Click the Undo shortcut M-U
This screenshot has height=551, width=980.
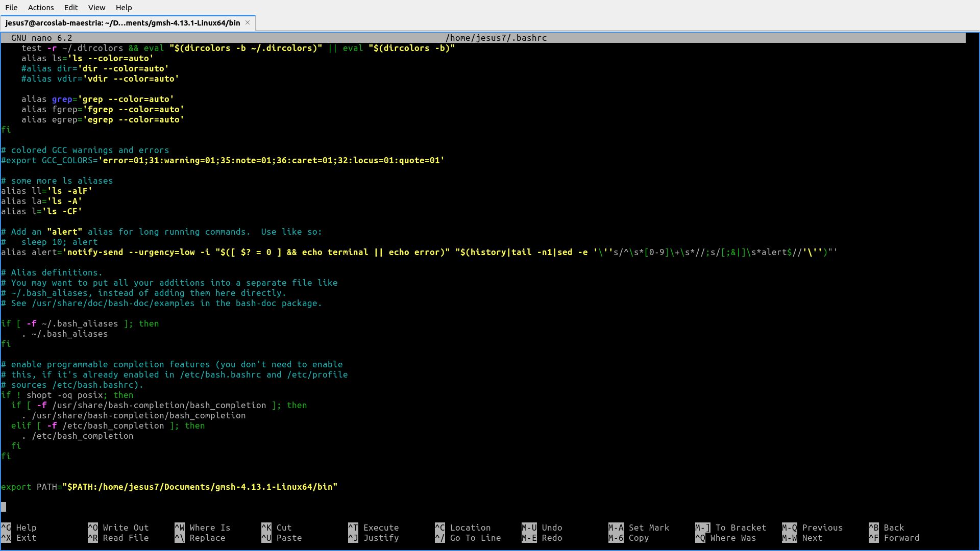542,528
